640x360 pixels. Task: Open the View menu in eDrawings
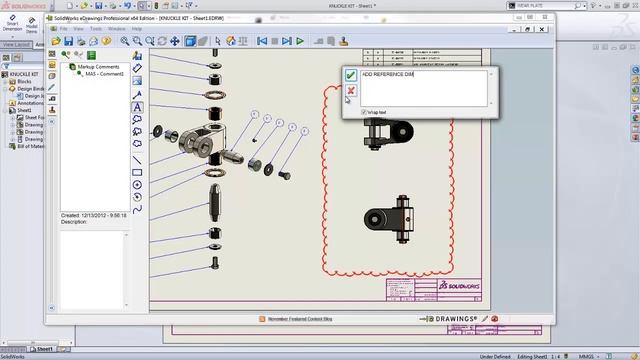[78, 29]
